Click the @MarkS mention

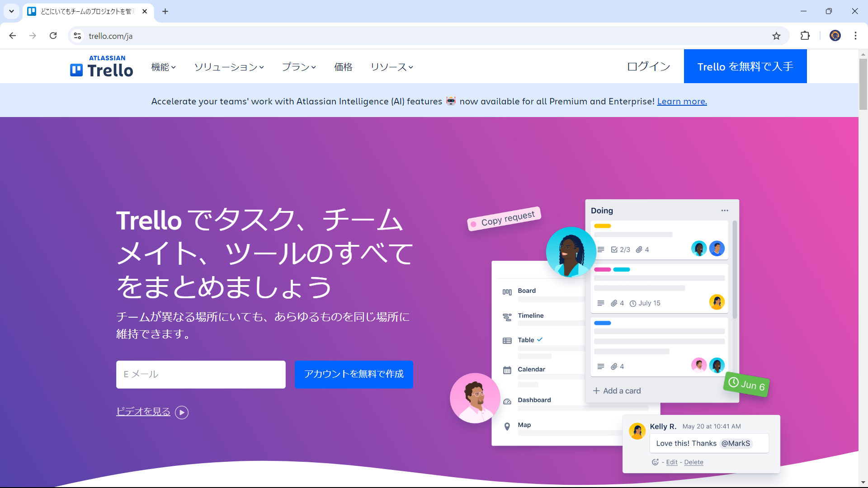point(736,443)
